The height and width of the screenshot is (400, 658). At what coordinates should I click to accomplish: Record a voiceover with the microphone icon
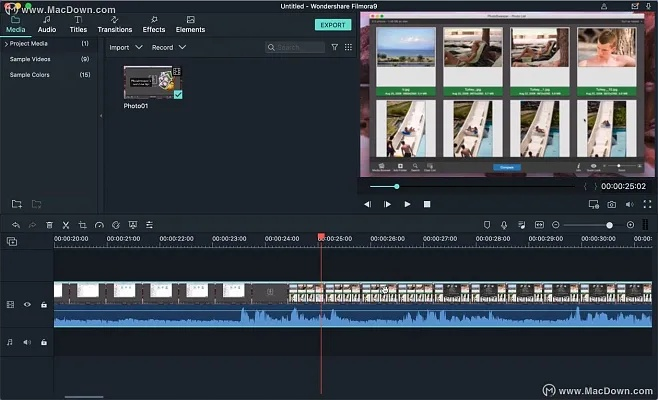[504, 225]
